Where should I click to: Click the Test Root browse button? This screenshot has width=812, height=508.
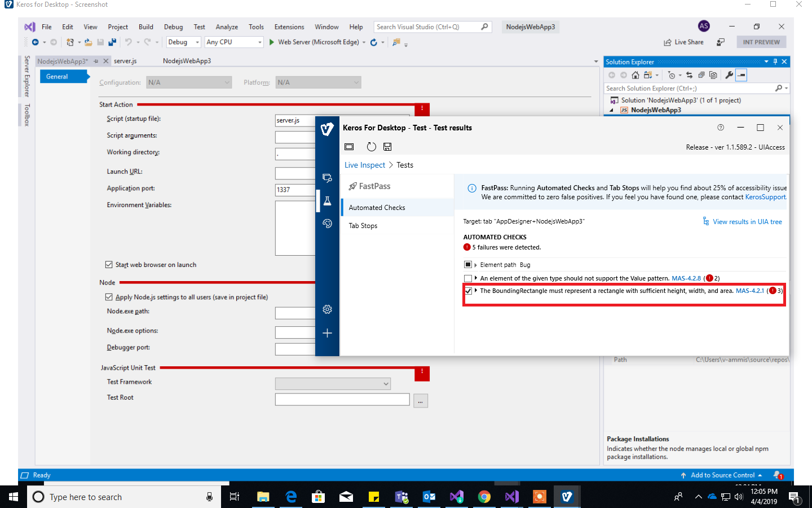[x=420, y=399]
